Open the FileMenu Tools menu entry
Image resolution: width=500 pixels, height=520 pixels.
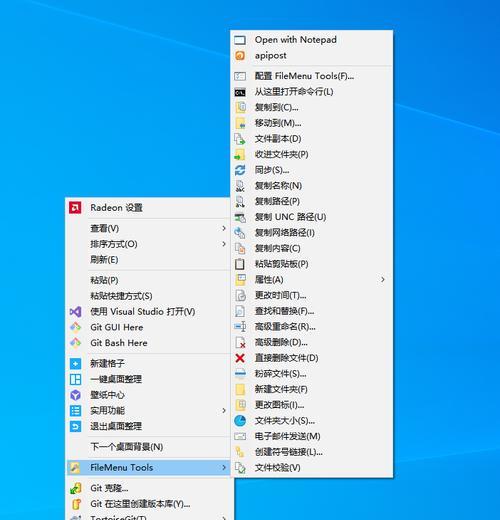click(x=148, y=468)
